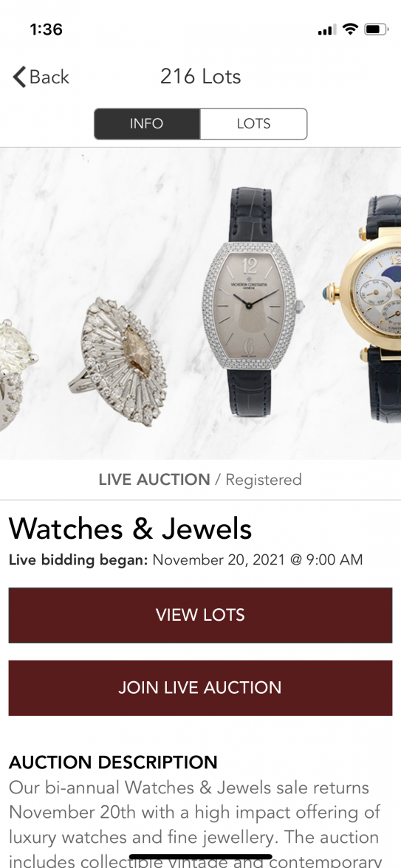
Task: Tap the gold Cartier moonphase watch image
Action: 366,308
